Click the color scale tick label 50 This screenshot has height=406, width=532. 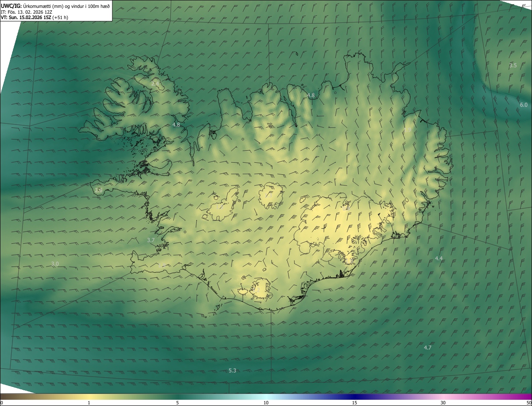(x=529, y=403)
